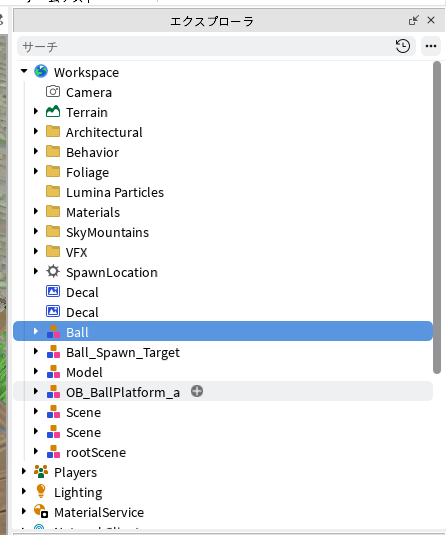Click the Terrain mountain icon
This screenshot has height=535, width=446.
pyautogui.click(x=53, y=112)
